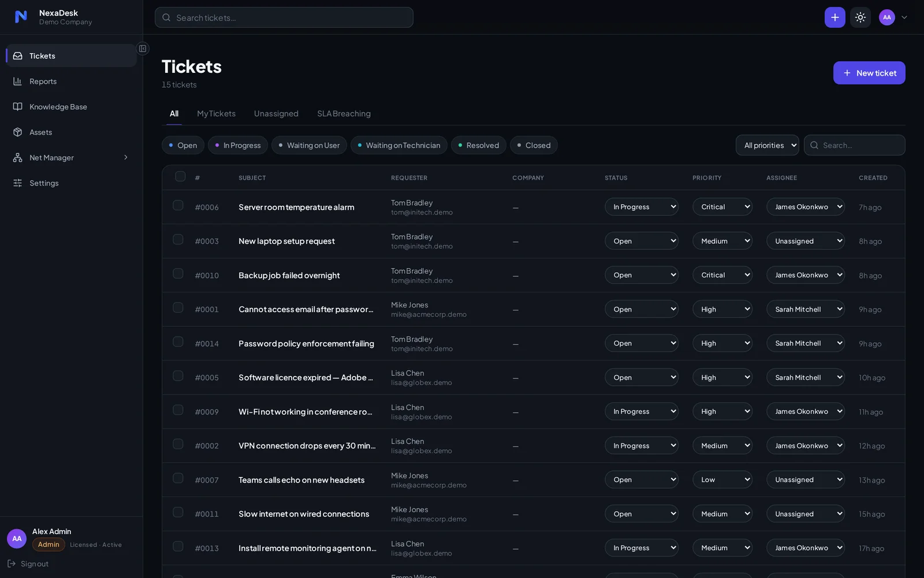Expand the Net Manager chevron

(x=126, y=157)
